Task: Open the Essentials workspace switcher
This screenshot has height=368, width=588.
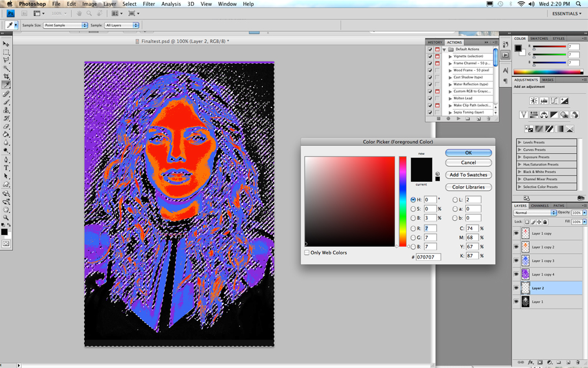Action: 567,14
